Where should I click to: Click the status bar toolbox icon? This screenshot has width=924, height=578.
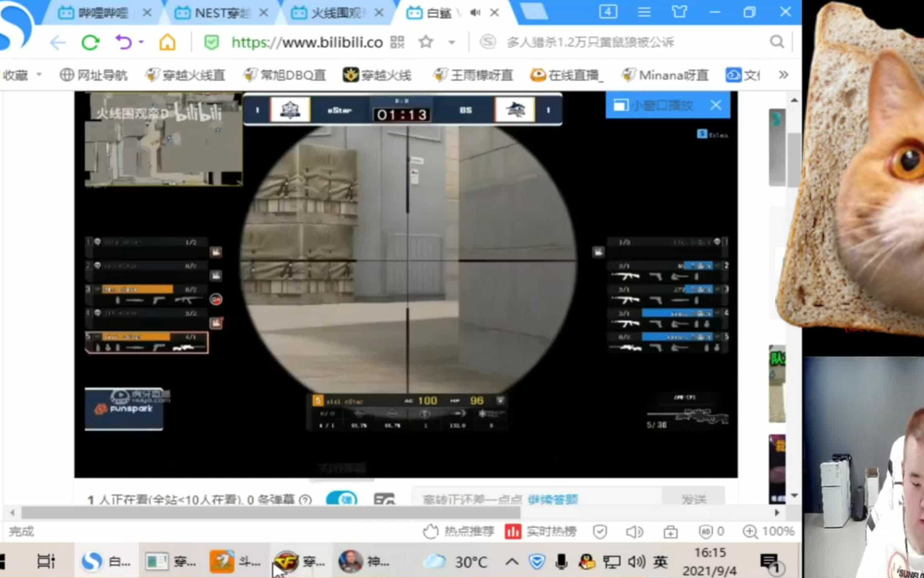671,532
